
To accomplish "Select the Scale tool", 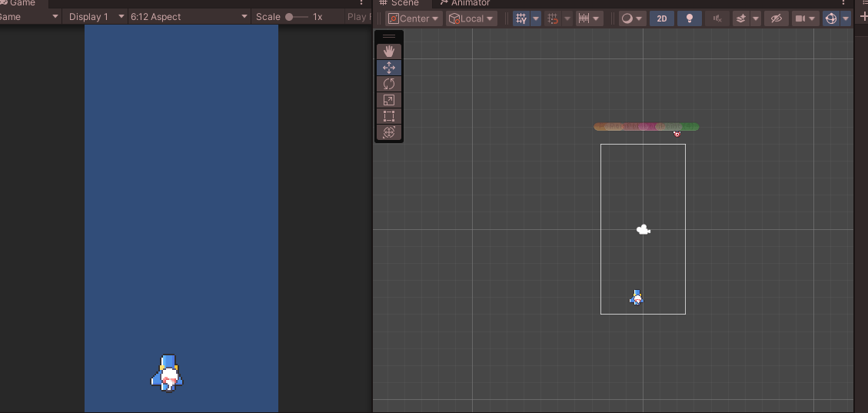I will tap(388, 100).
